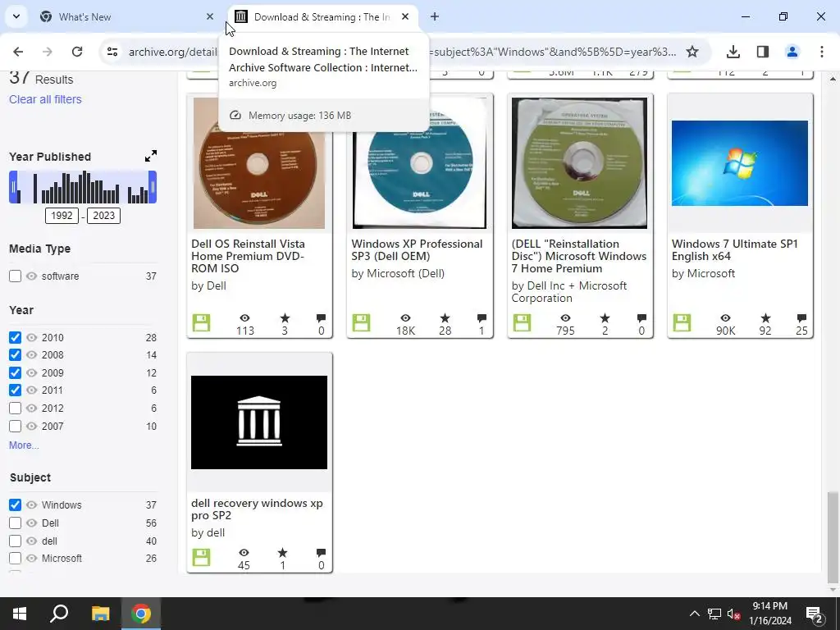Toggle Chrome side panel icon
Viewport: 840px width, 630px height.
pos(763,52)
